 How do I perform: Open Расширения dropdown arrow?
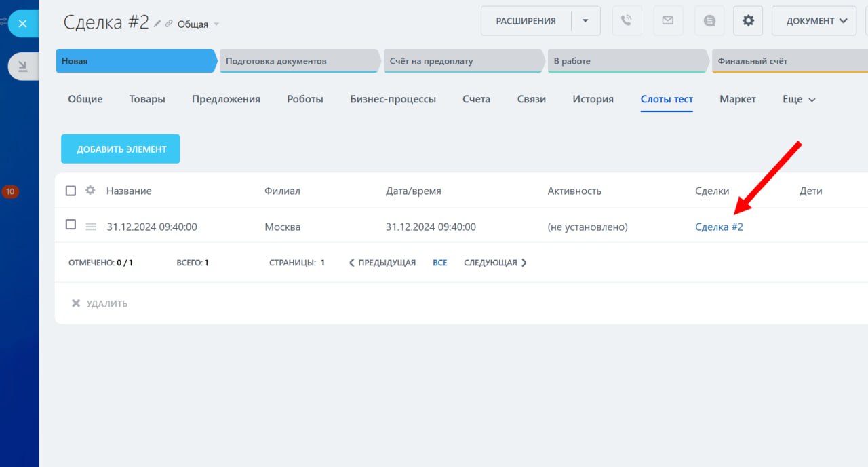585,21
